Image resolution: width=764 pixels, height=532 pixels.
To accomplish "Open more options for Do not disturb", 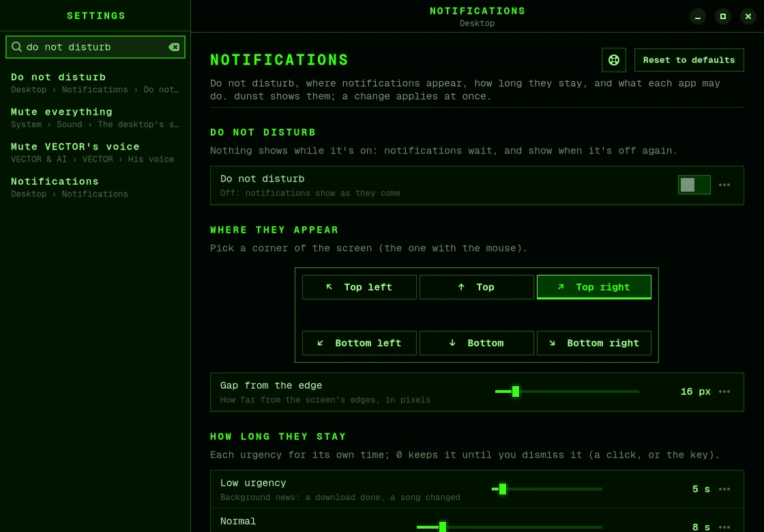I will tap(724, 185).
